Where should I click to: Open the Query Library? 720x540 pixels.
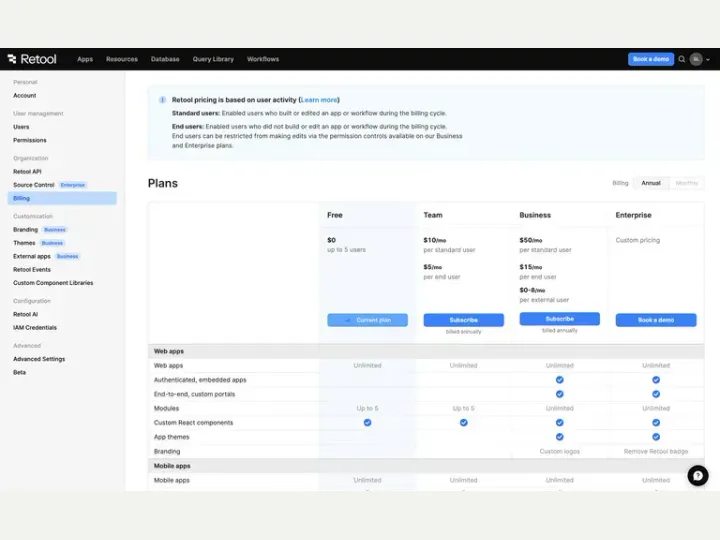(x=213, y=59)
